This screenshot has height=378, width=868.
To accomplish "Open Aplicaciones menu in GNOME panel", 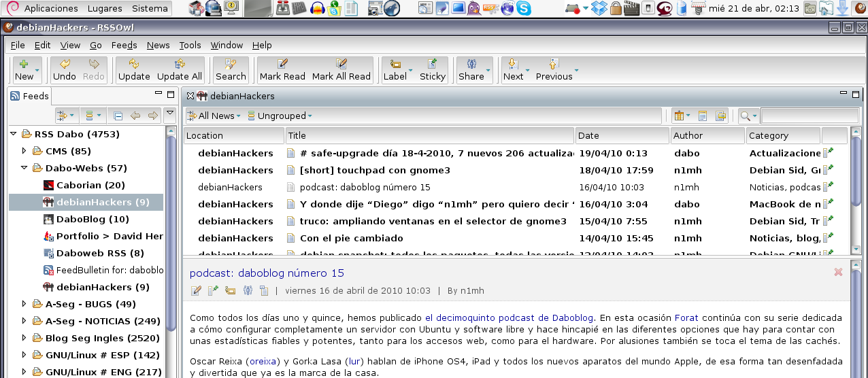I will coord(51,9).
